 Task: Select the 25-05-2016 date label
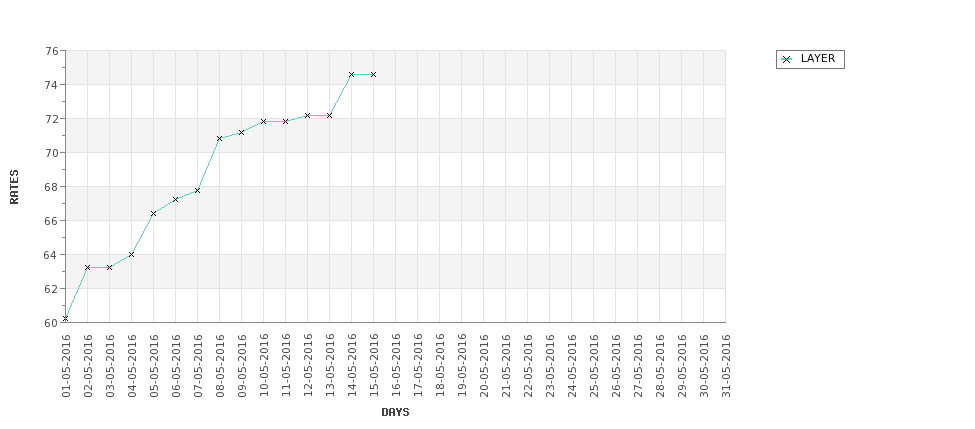tap(593, 365)
